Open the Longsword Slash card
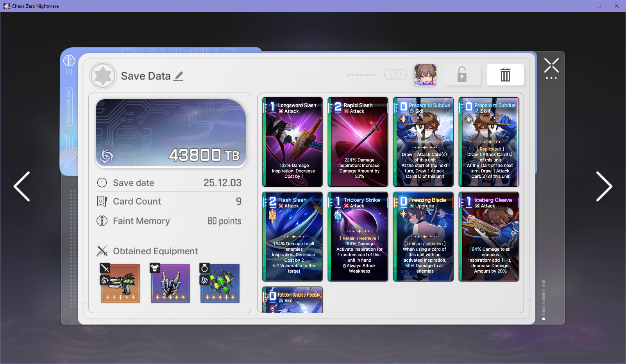626x364 pixels. click(292, 142)
